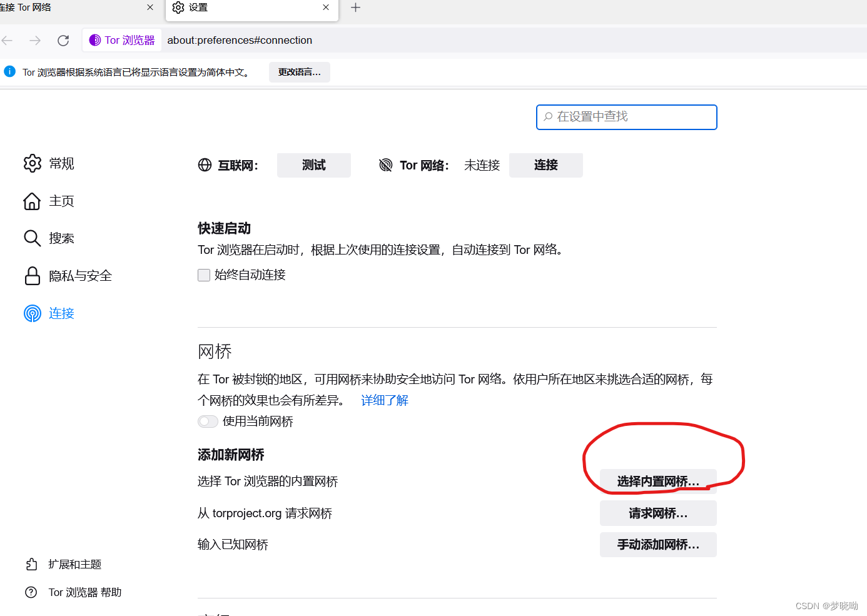Screen dimensions: 867x616
Task: Toggle the 使用当前网桥 switch on
Action: point(207,422)
